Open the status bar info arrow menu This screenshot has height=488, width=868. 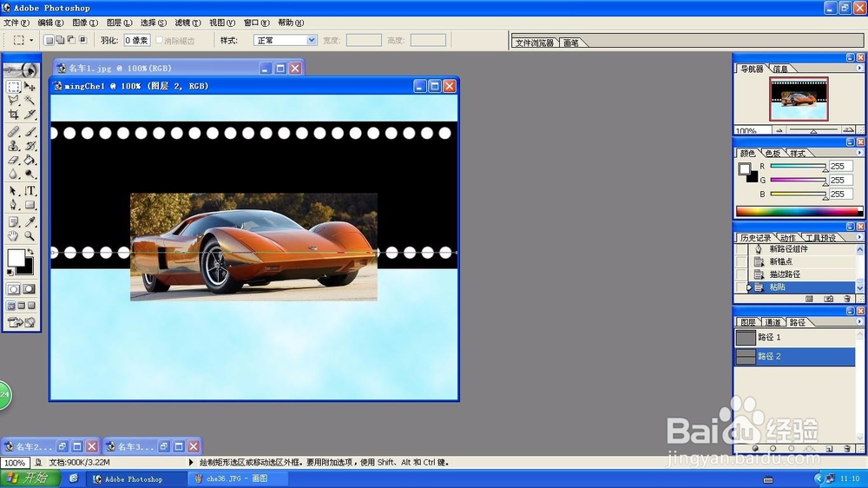(x=191, y=462)
